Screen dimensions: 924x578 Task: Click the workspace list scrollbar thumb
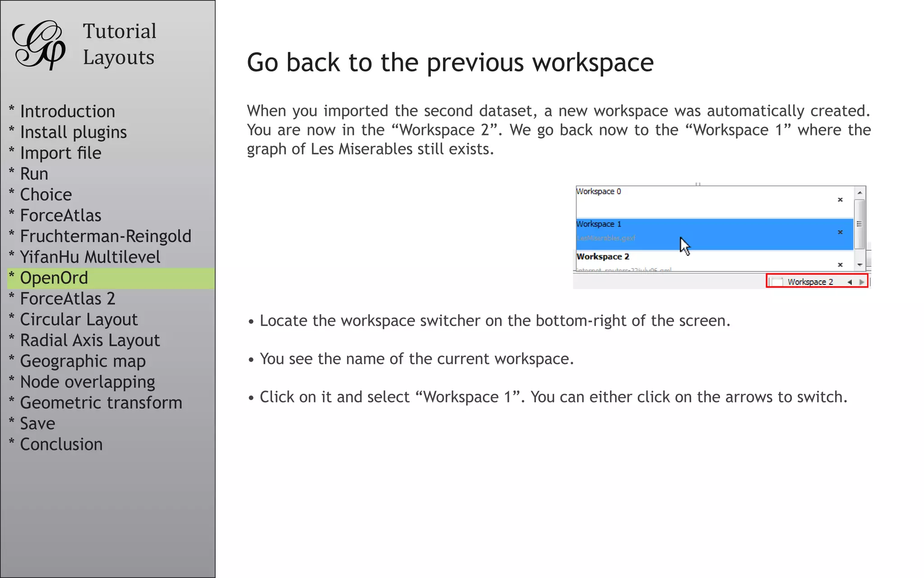coord(860,224)
